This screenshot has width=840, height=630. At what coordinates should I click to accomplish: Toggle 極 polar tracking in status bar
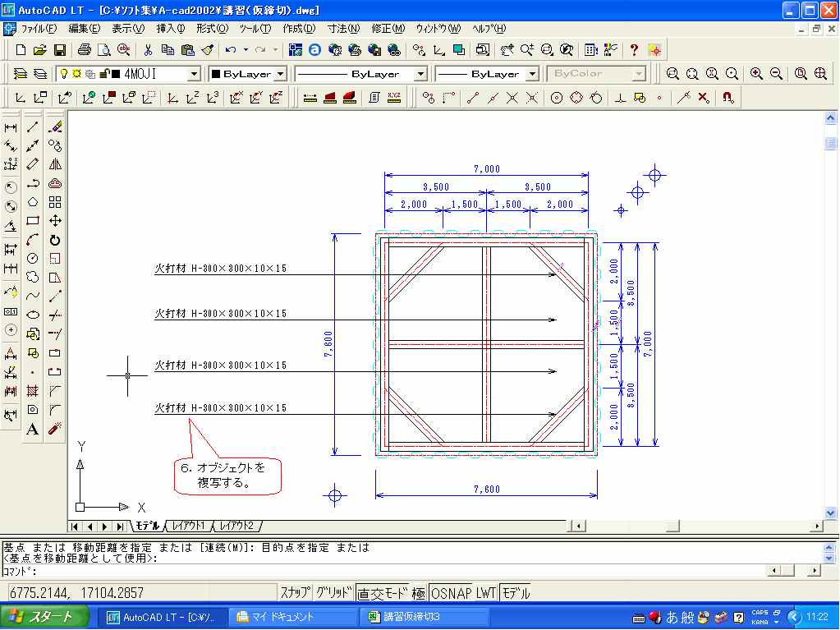click(x=419, y=593)
